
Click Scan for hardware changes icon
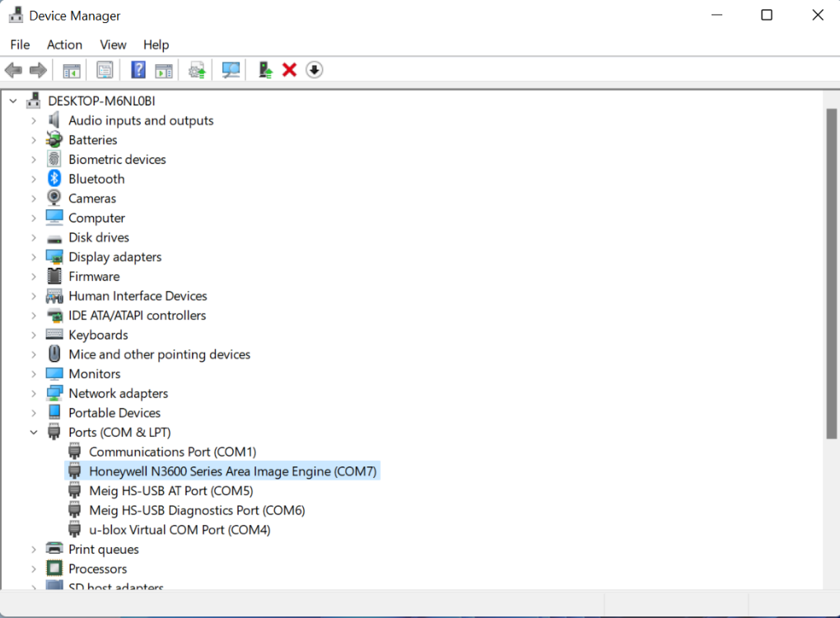coord(231,70)
